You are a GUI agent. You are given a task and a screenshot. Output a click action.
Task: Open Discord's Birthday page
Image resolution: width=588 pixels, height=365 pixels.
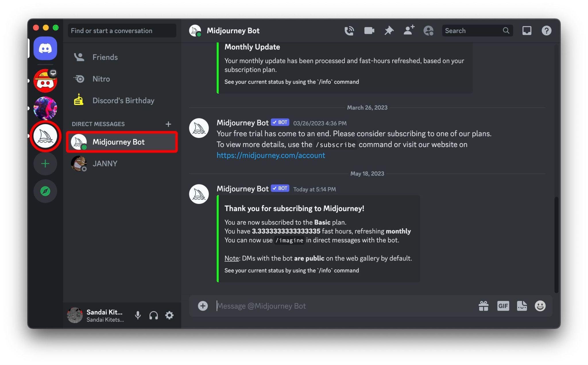pos(122,101)
